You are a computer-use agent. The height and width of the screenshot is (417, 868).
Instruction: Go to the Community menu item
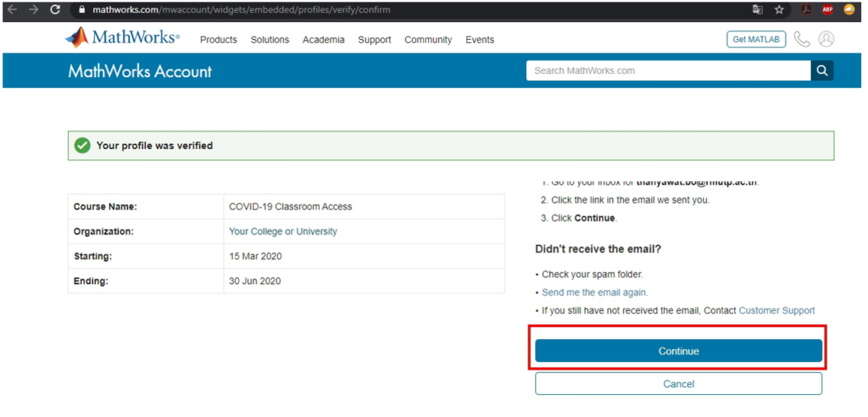[x=428, y=40]
